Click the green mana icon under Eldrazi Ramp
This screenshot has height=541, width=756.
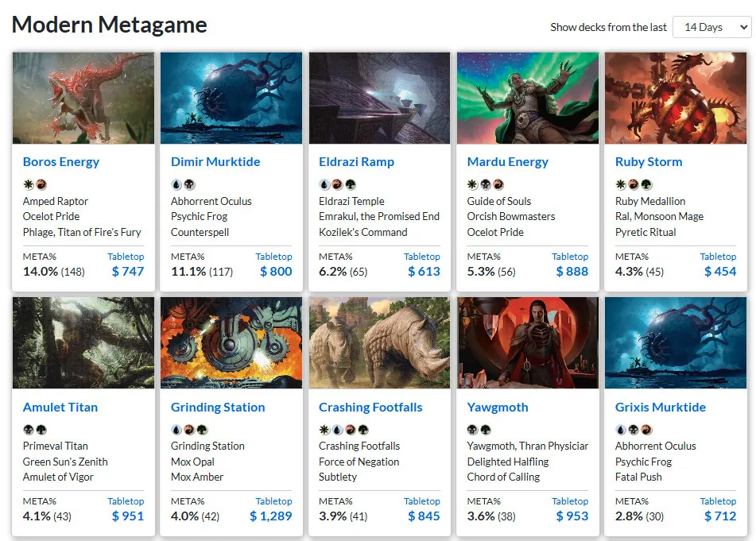(x=350, y=184)
